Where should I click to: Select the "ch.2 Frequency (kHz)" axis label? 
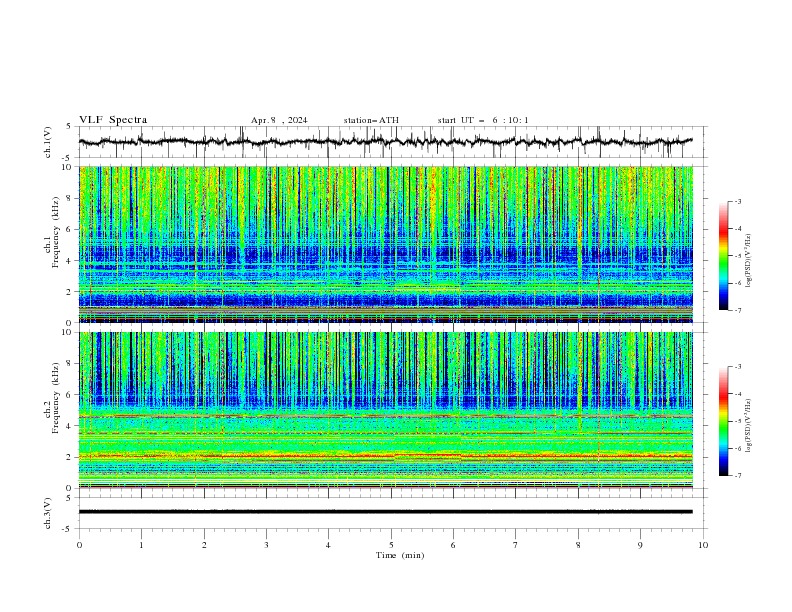coord(52,398)
